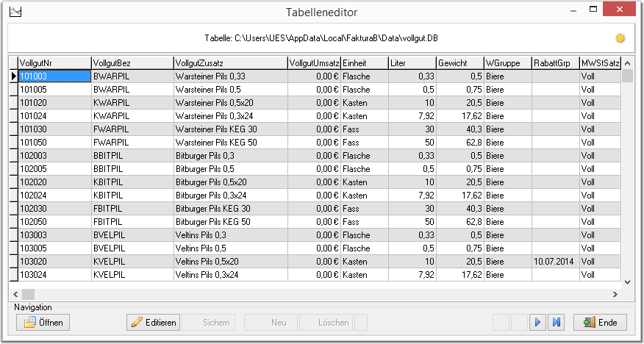Click the VollgutNr column header
The image size is (644, 344).
(55, 63)
